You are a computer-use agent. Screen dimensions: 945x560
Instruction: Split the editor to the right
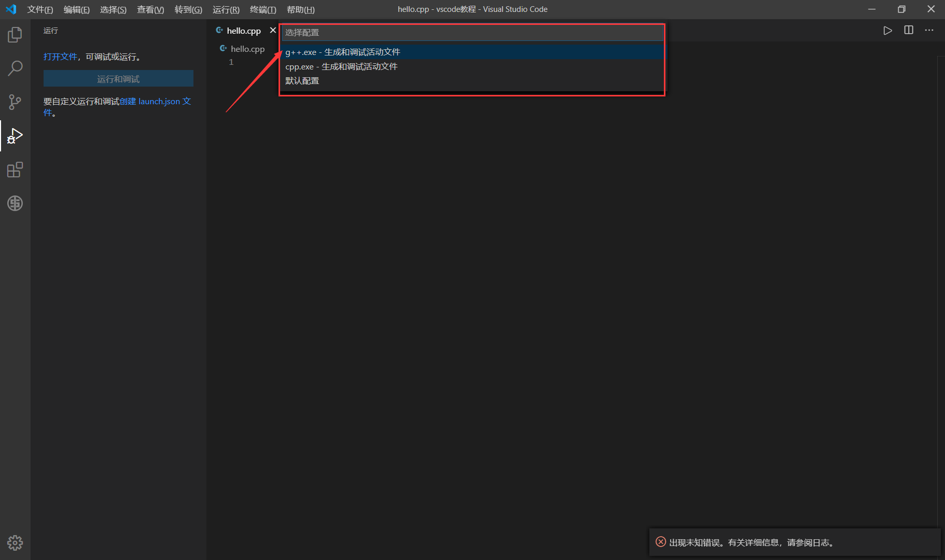click(909, 30)
